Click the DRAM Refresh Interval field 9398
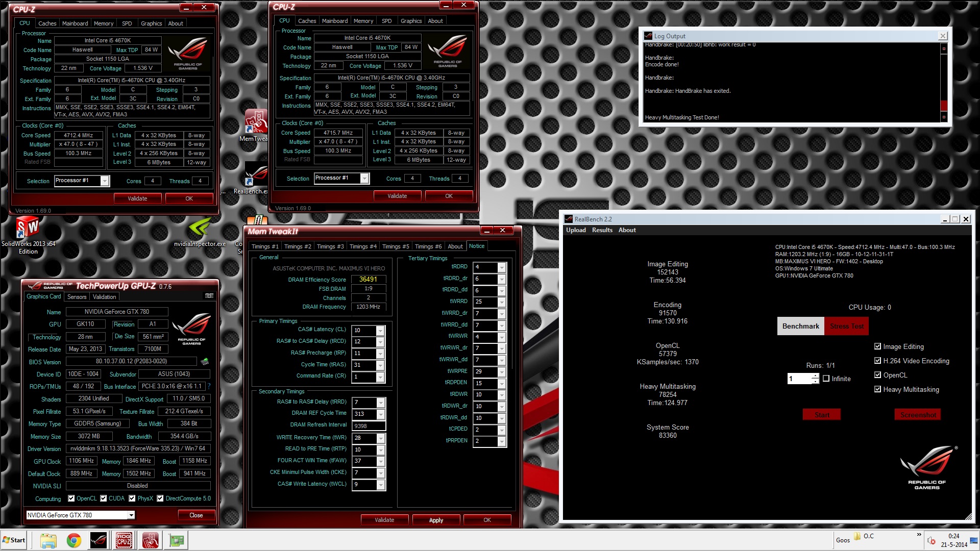 point(369,426)
